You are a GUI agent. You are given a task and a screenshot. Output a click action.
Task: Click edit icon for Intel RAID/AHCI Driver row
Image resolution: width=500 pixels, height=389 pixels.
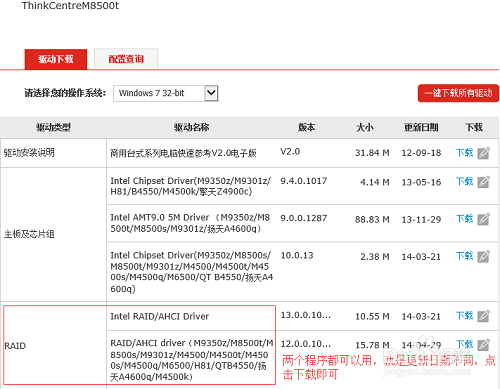tap(483, 316)
